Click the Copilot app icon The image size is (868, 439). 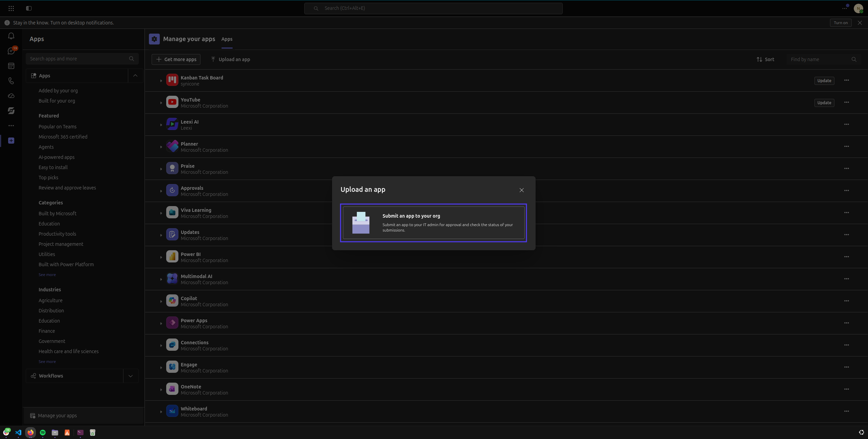[172, 301]
